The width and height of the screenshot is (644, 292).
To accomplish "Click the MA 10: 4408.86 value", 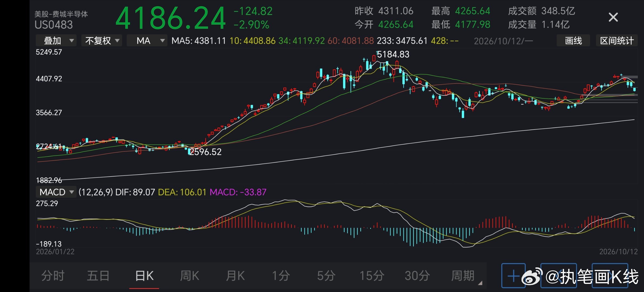I will [x=253, y=41].
